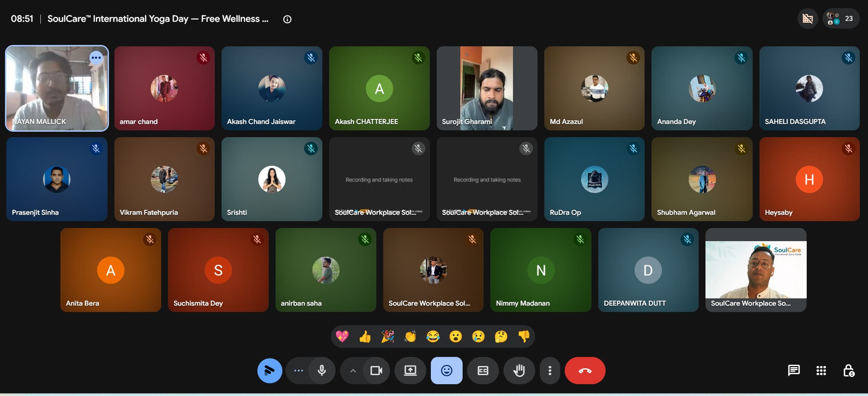This screenshot has width=868, height=396.
Task: Click Nimmy Madanan avatar letter N
Action: click(541, 270)
